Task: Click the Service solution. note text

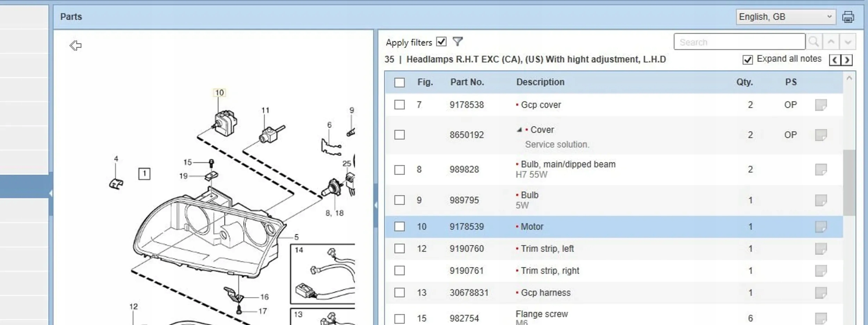Action: point(557,144)
